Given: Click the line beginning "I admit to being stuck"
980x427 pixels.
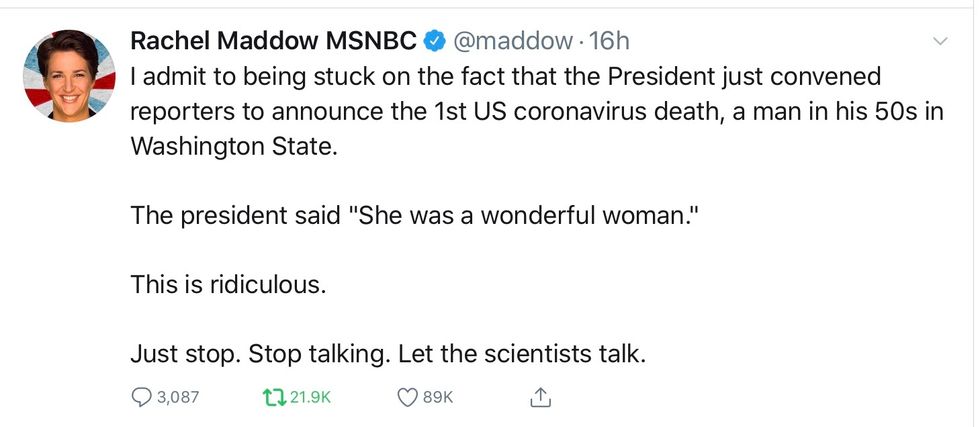Looking at the screenshot, I should [507, 76].
